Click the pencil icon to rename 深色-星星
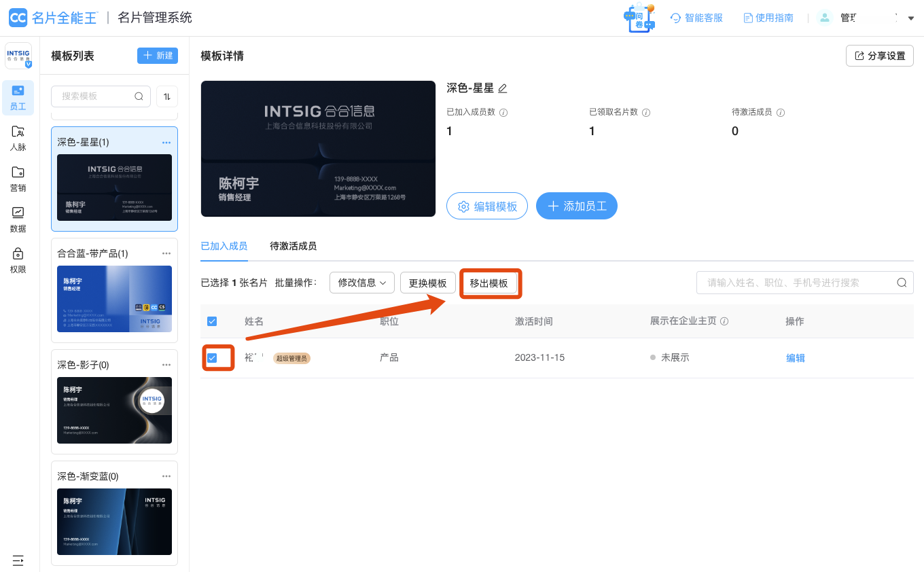Image resolution: width=924 pixels, height=572 pixels. (503, 88)
